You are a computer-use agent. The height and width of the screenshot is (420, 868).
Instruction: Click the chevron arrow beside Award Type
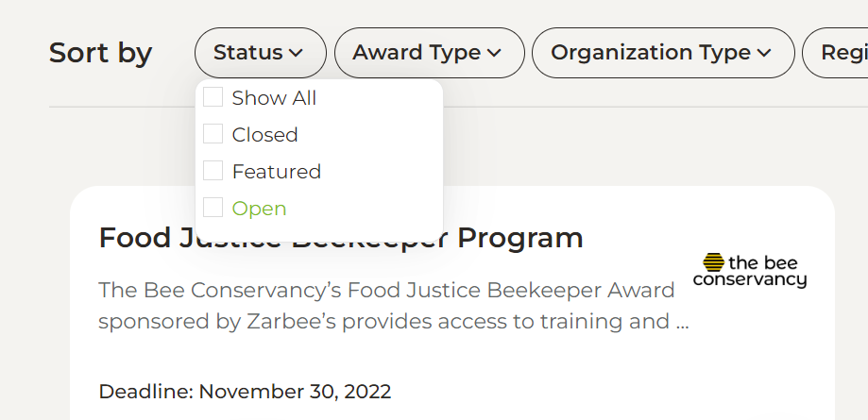pos(494,54)
